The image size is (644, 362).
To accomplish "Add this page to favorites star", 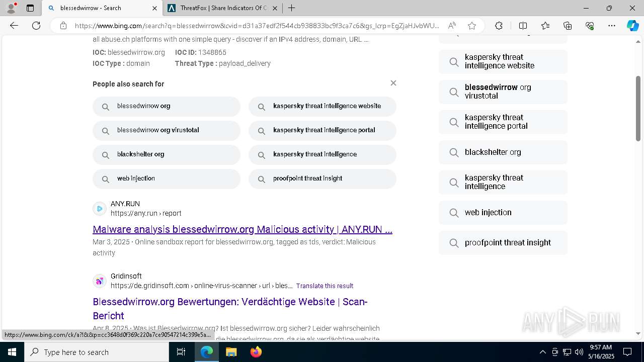I will click(471, 26).
